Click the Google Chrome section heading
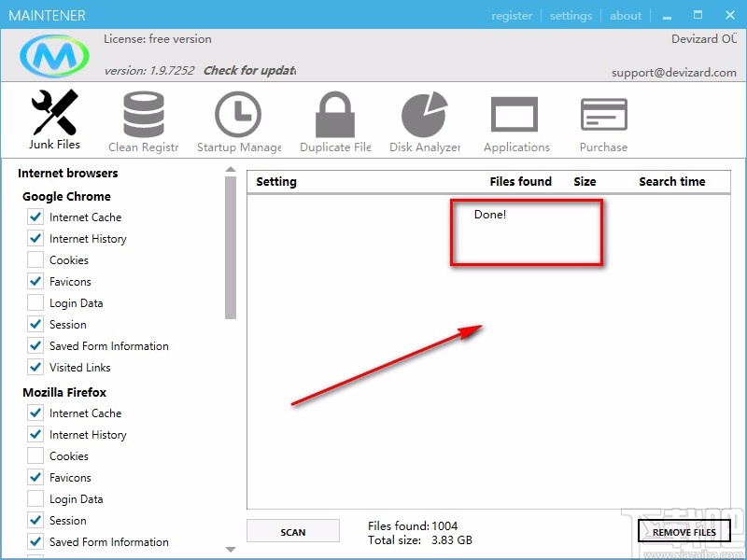 coord(66,197)
